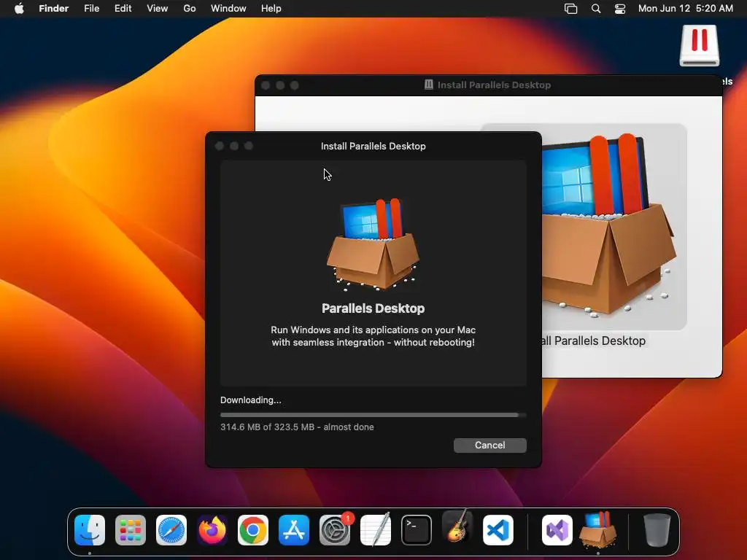Screen dimensions: 747x560
Task: Click the Parallels box icon in installer dialog
Action: click(x=373, y=244)
